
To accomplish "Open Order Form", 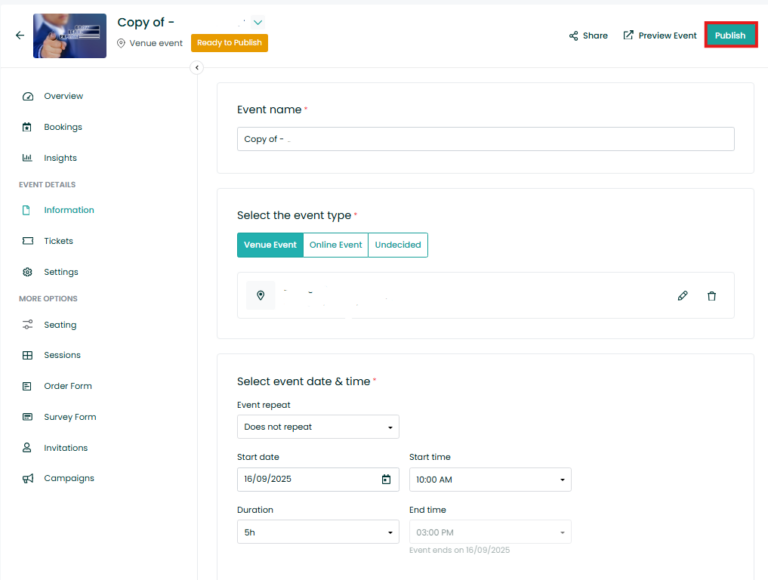I will pos(68,386).
